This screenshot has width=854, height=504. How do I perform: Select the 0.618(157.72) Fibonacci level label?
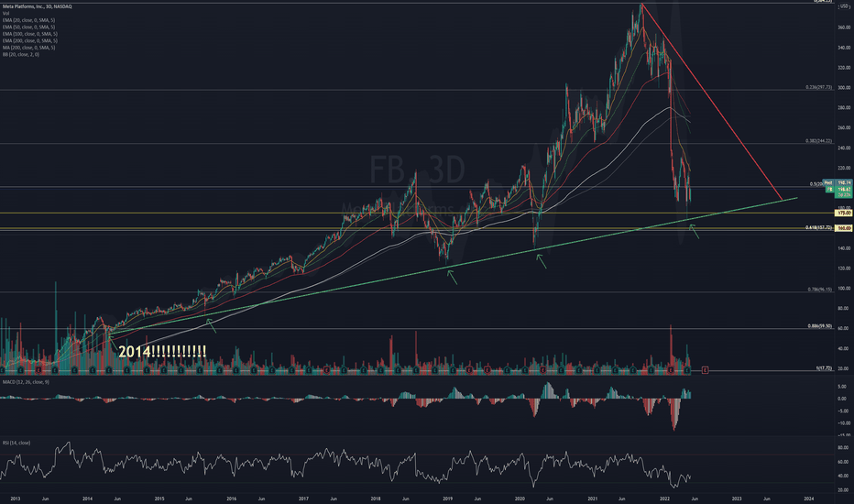(x=819, y=228)
